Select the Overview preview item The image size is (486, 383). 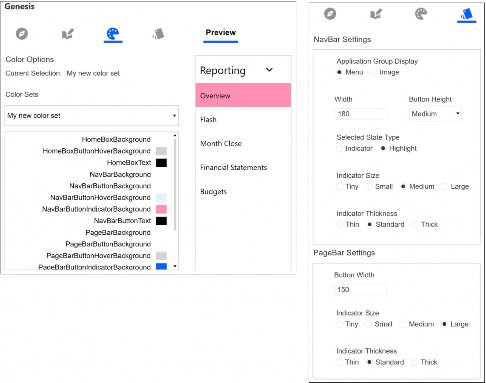(243, 95)
